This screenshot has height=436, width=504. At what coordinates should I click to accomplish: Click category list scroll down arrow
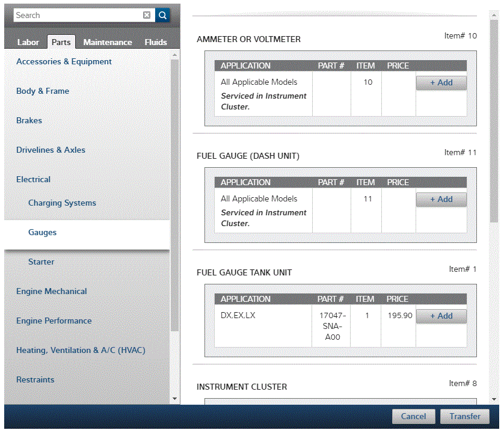coord(175,399)
